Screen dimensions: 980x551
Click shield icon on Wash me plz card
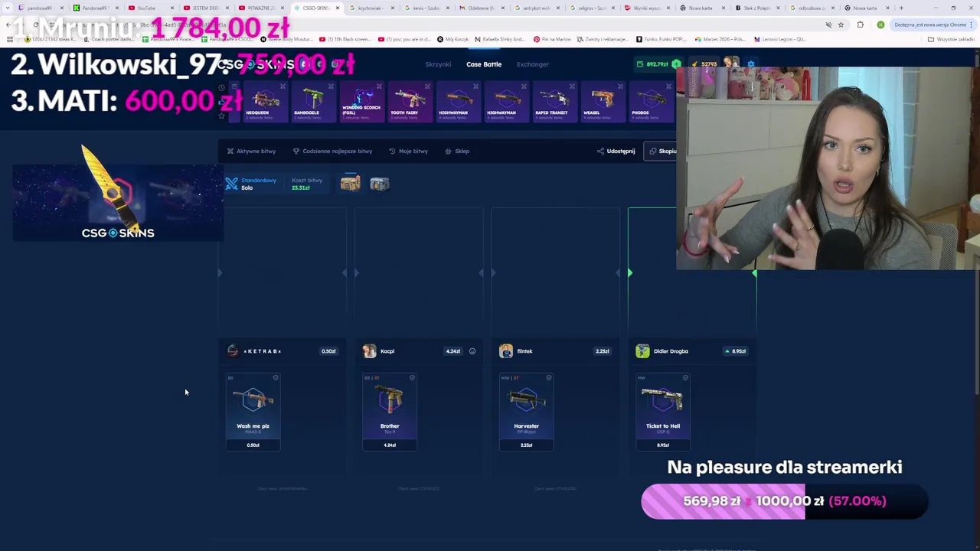pyautogui.click(x=276, y=377)
